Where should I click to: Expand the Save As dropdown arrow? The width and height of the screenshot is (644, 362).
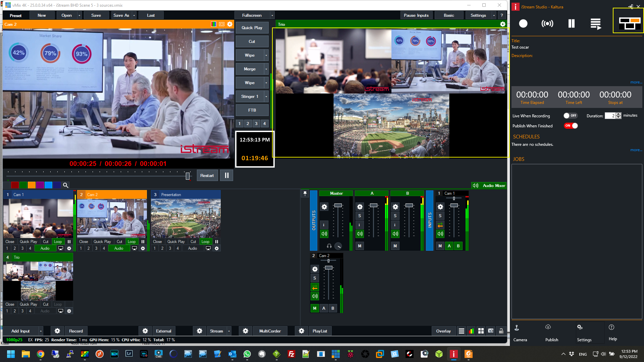pos(134,15)
